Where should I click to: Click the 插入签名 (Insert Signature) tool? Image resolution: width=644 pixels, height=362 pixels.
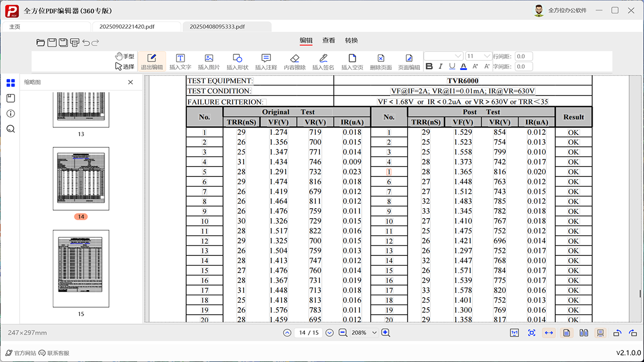tap(323, 61)
